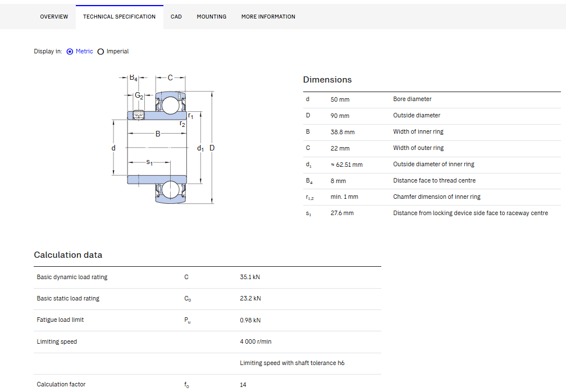Screen dimensions: 566x392
Task: Click 'Chamfer dimension of inner ring' text
Action: (x=437, y=197)
